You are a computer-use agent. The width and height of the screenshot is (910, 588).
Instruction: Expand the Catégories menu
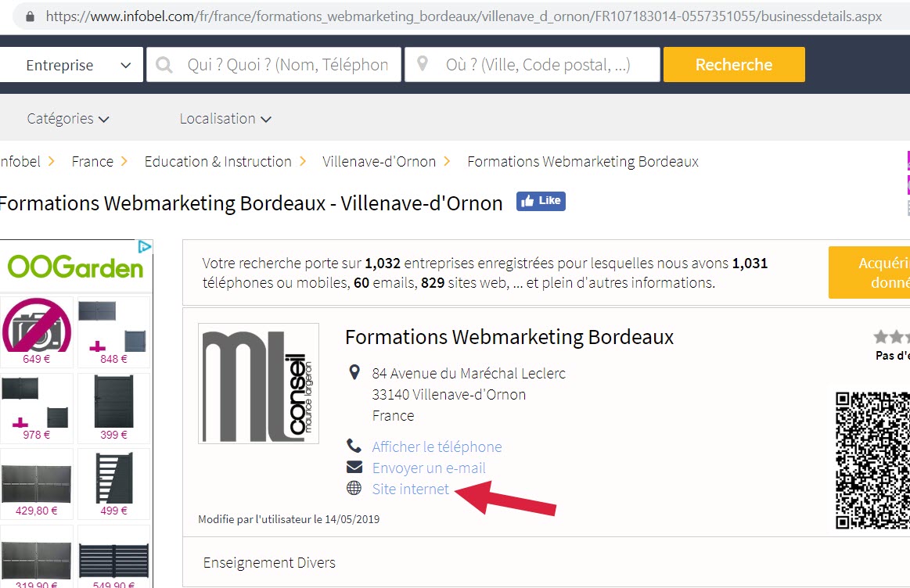68,118
